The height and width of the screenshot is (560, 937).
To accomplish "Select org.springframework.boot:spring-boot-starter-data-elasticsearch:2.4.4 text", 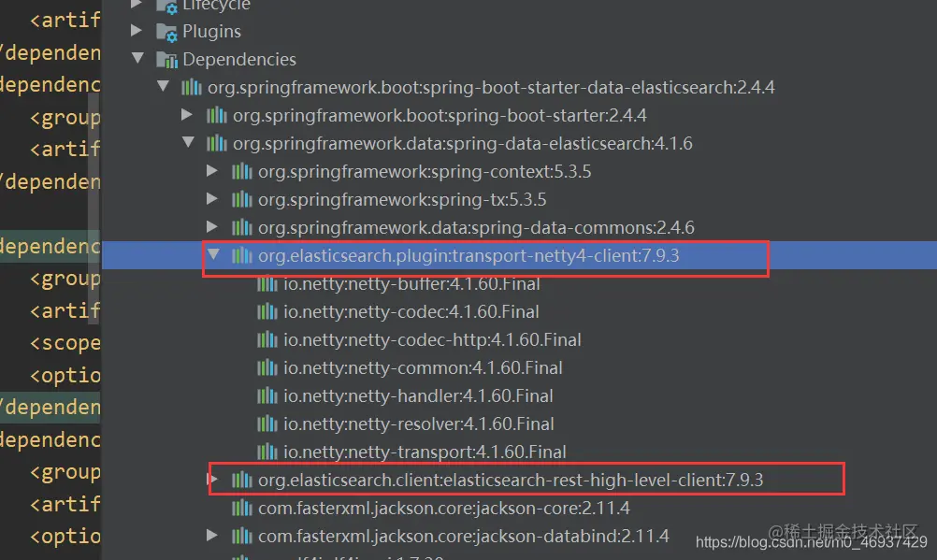I will coord(491,87).
